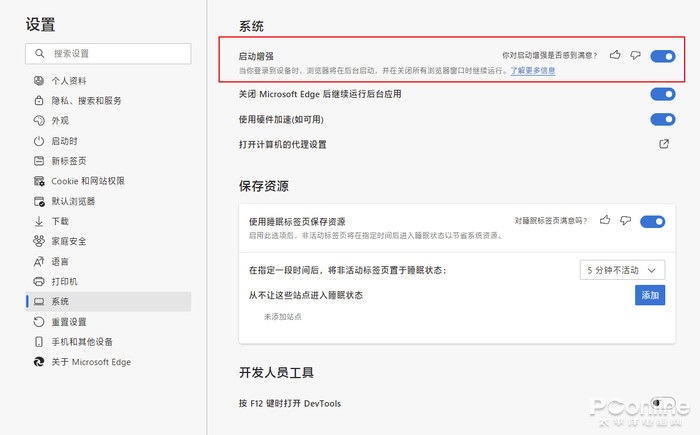
Task: Click the laptop icon beside 系统
Action: [39, 301]
